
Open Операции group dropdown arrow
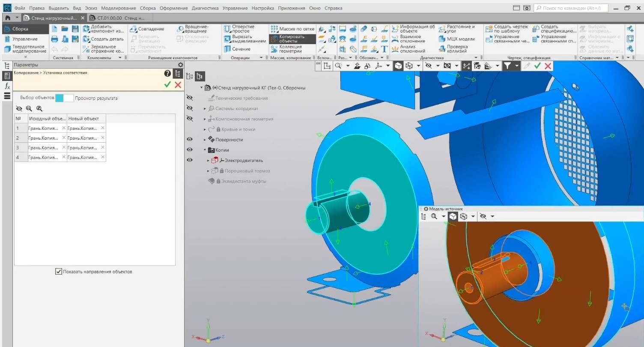point(261,57)
